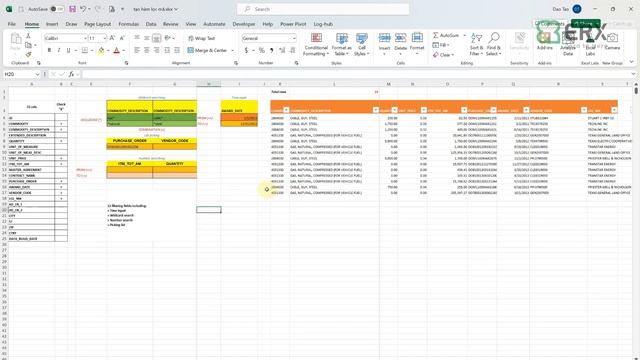Viewport: 640px width, 360px height.
Task: Switch to the Formulas tab
Action: (x=129, y=24)
